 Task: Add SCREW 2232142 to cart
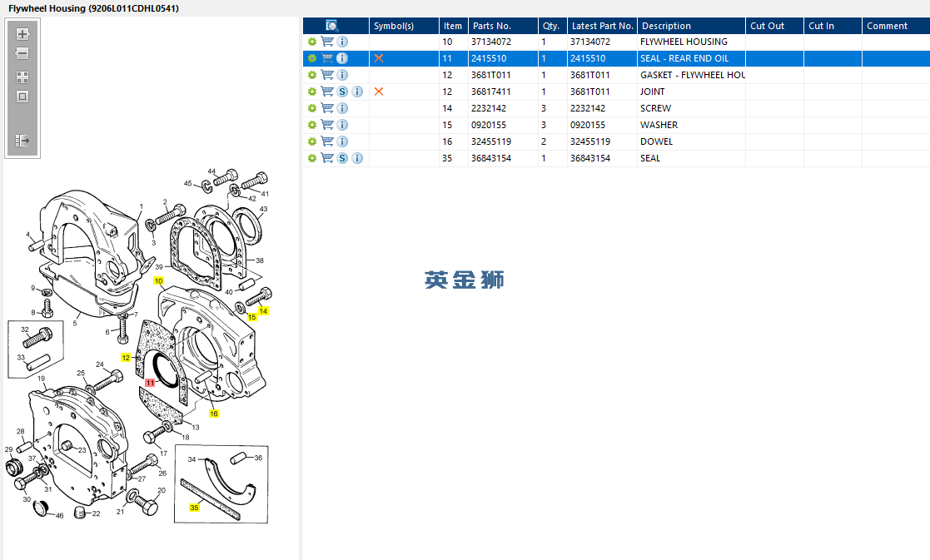[327, 108]
